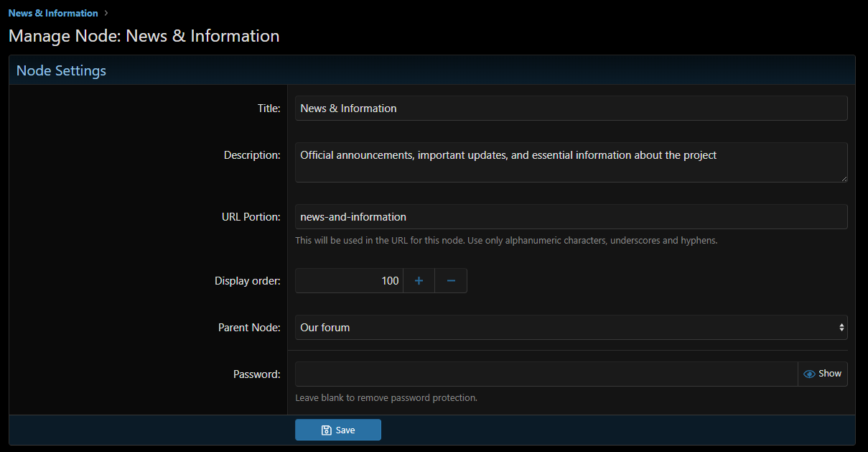This screenshot has height=452, width=868.
Task: Select the URL Portion input field
Action: coord(571,217)
